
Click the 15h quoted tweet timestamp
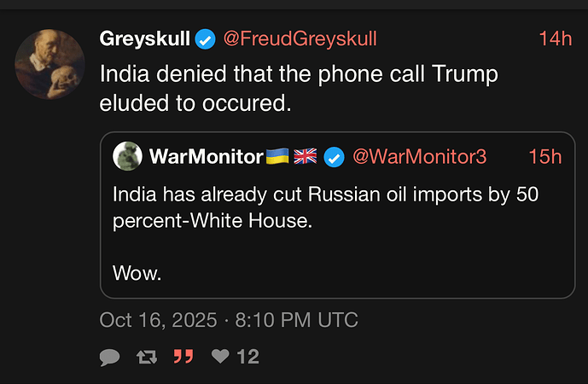(544, 157)
